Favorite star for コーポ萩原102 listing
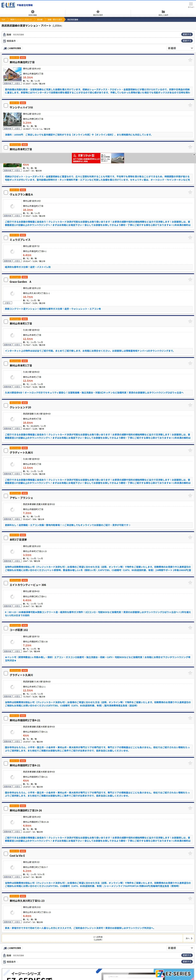 tap(190, 628)
